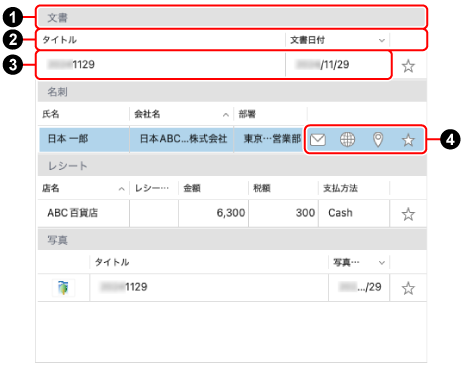This screenshot has width=463, height=369.
Task: Select the 6,300 amount cell
Action: tap(214, 213)
